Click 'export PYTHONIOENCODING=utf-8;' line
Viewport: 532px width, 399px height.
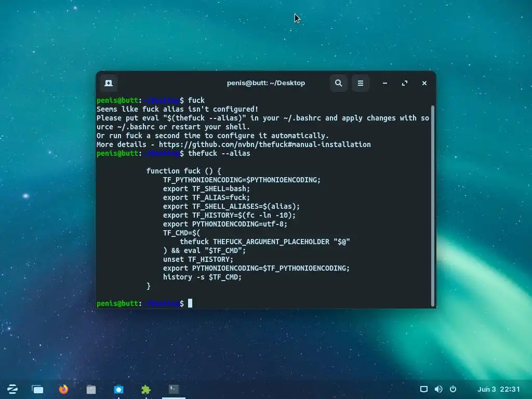pos(225,224)
